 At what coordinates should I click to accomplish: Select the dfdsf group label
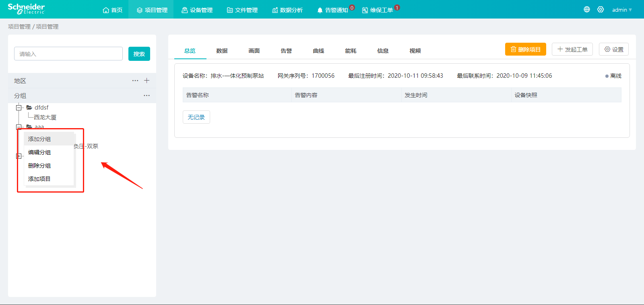[x=41, y=108]
